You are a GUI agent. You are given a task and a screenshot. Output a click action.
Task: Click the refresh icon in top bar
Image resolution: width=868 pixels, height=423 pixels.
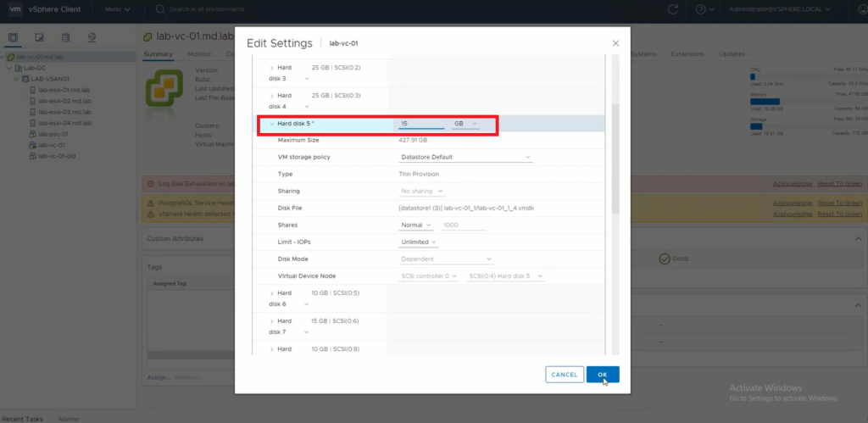673,9
